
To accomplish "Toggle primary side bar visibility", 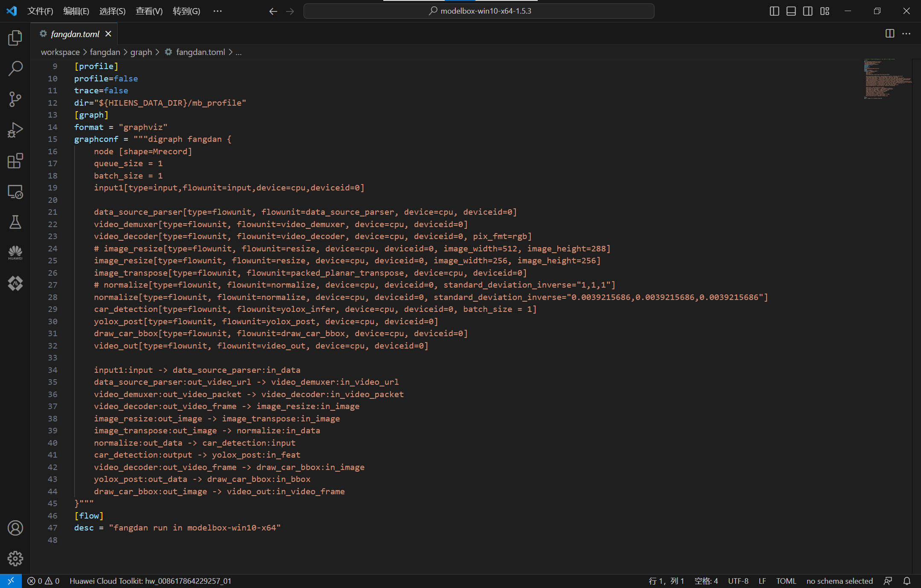I will point(774,11).
